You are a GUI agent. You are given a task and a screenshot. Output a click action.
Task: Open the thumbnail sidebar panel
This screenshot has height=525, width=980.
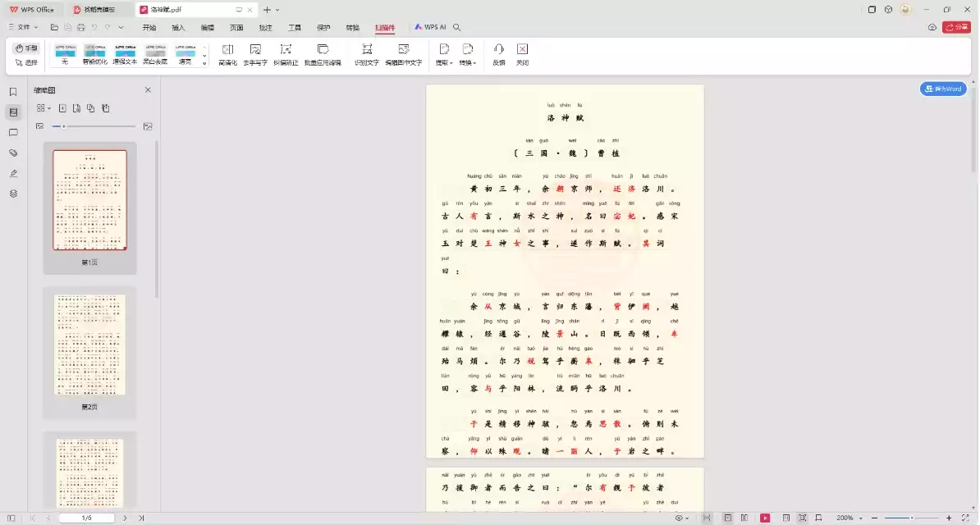point(13,112)
